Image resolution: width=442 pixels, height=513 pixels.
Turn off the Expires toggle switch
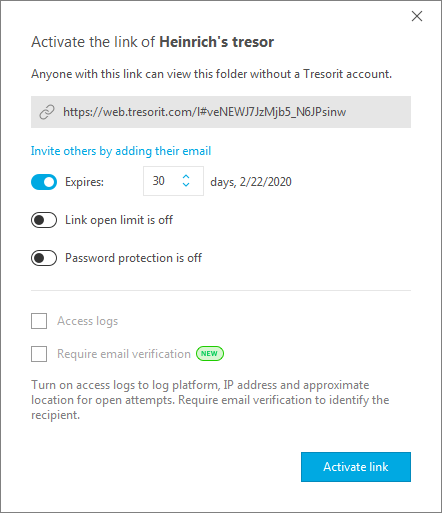(x=44, y=182)
